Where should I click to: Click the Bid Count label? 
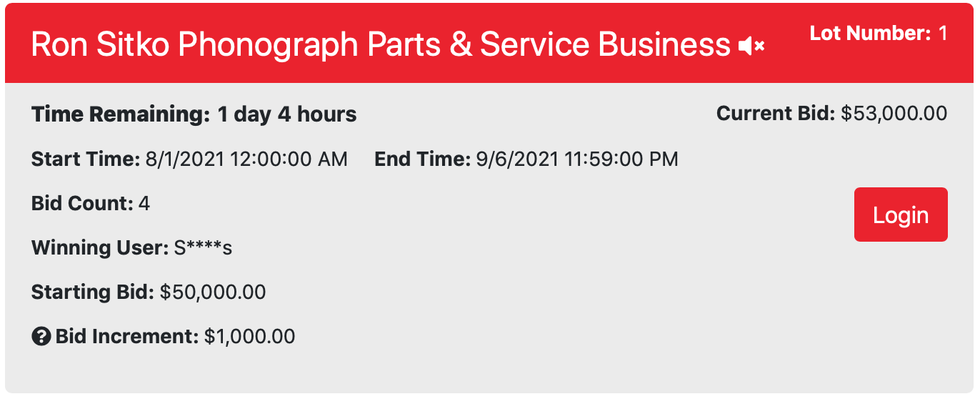(x=82, y=204)
